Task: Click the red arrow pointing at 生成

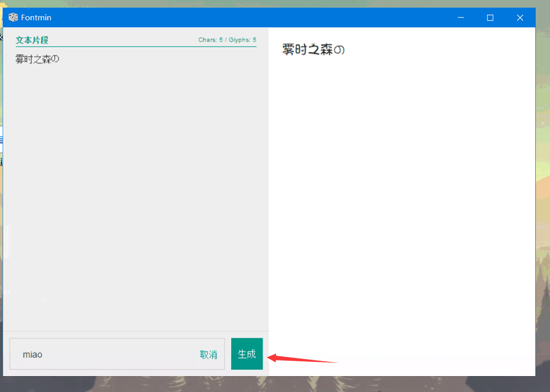Action: [302, 359]
